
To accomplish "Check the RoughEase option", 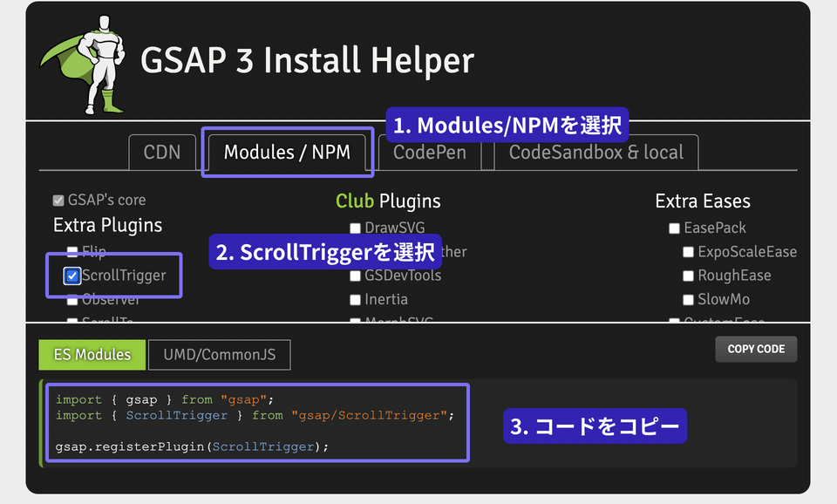I will 689,276.
